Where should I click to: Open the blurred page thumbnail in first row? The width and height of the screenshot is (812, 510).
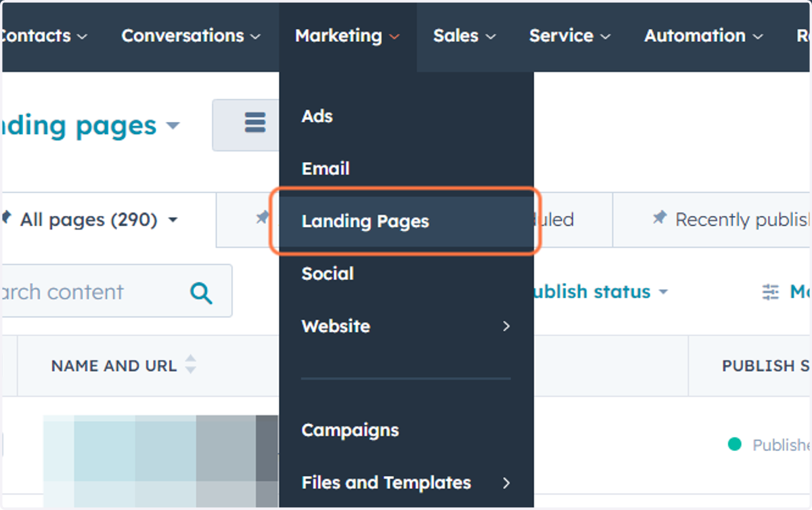(x=161, y=461)
